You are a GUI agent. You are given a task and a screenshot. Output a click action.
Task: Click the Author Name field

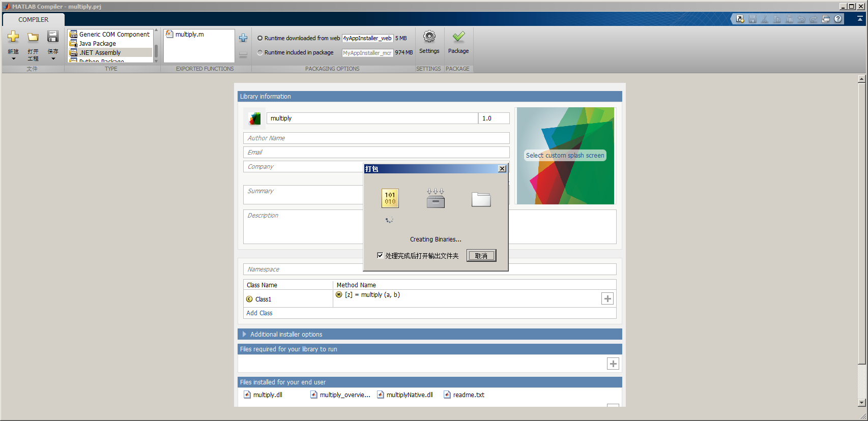(x=376, y=138)
